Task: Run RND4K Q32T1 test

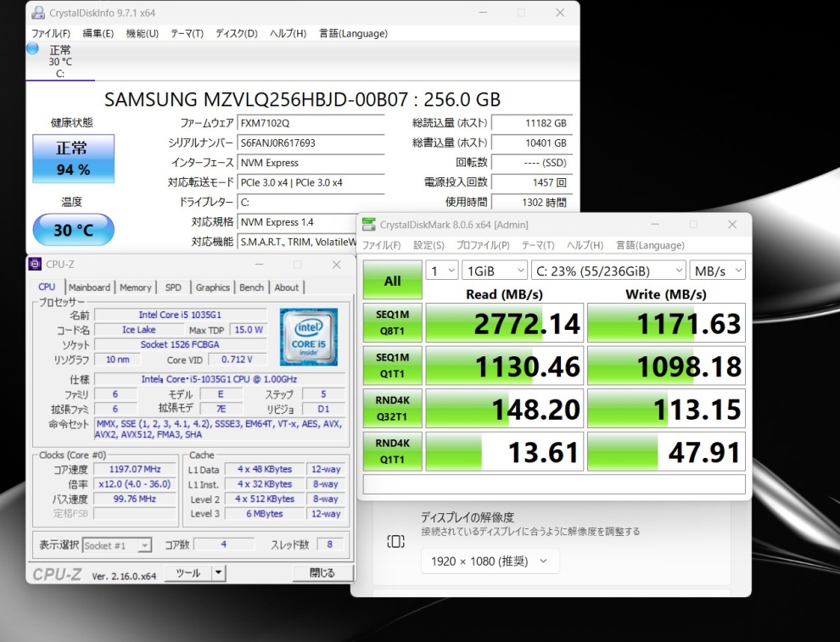Action: click(392, 409)
